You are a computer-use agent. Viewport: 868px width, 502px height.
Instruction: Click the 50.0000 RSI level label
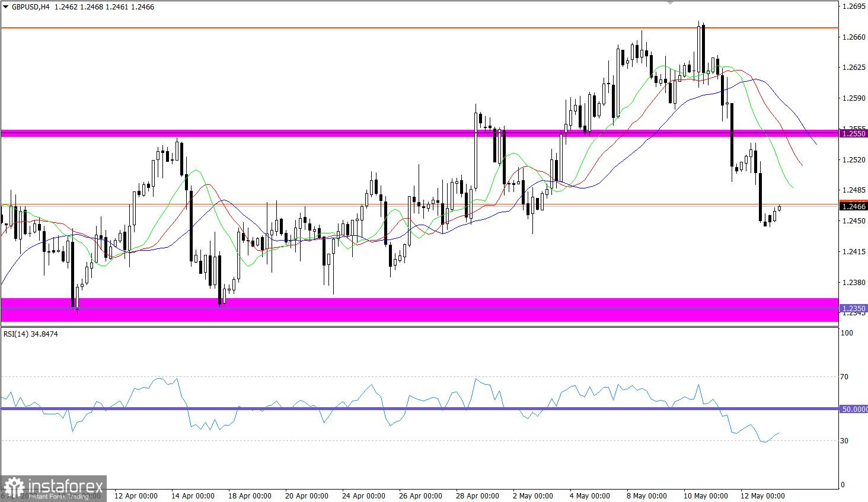tap(854, 409)
